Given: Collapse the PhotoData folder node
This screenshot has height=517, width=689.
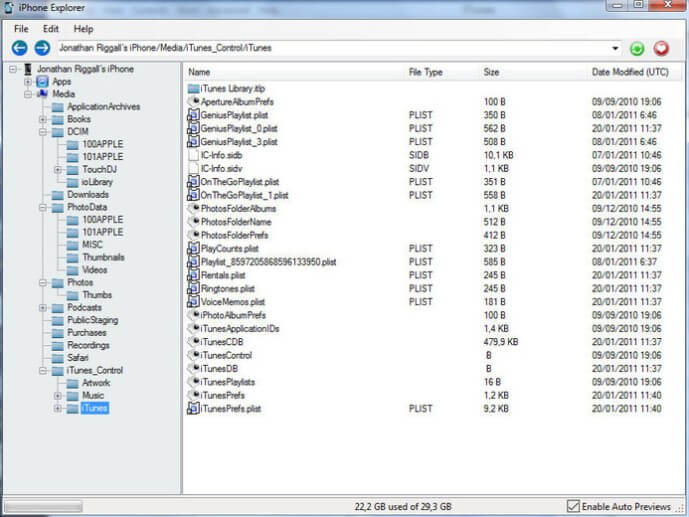Looking at the screenshot, I should pyautogui.click(x=43, y=207).
